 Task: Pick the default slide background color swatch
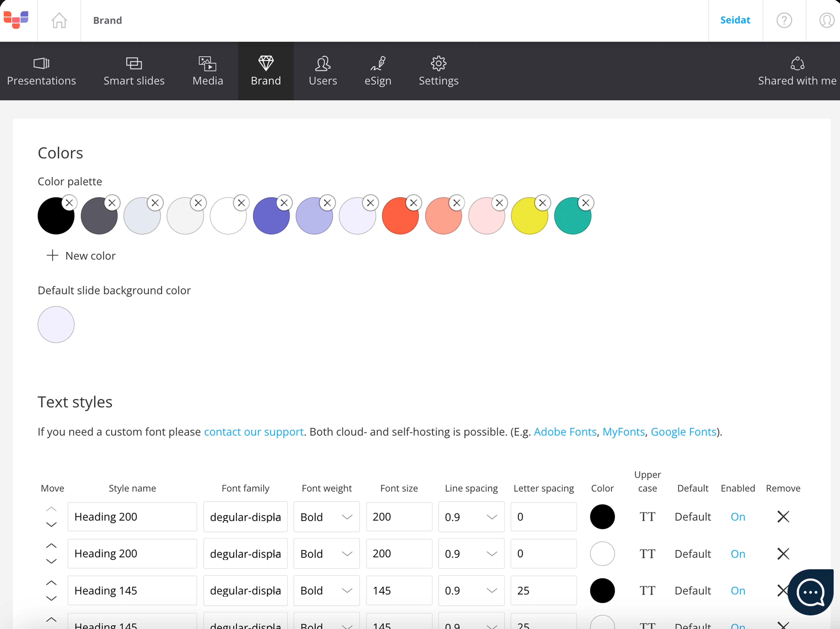[x=56, y=325]
